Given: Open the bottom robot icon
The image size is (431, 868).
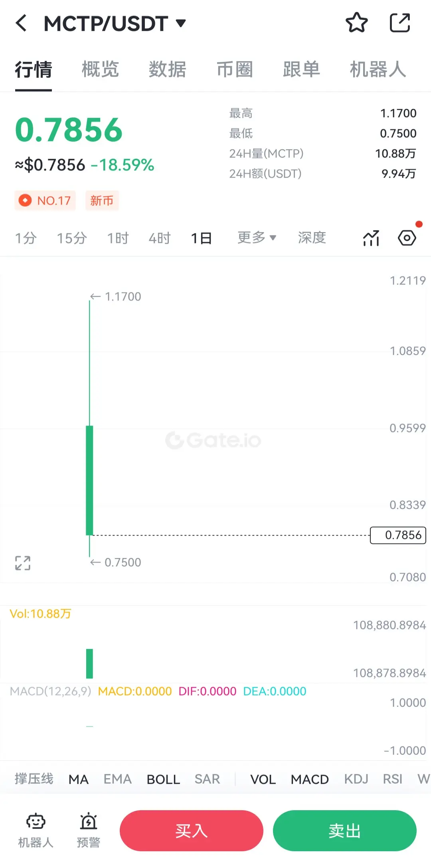Looking at the screenshot, I should pyautogui.click(x=36, y=831).
